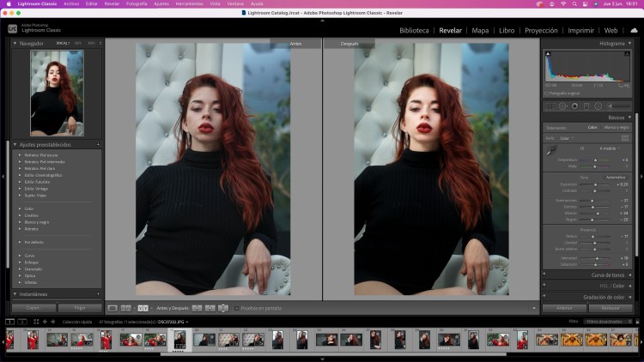This screenshot has width=644, height=362.
Task: Collapse Ajustes preestablecidos panel
Action: [15, 144]
